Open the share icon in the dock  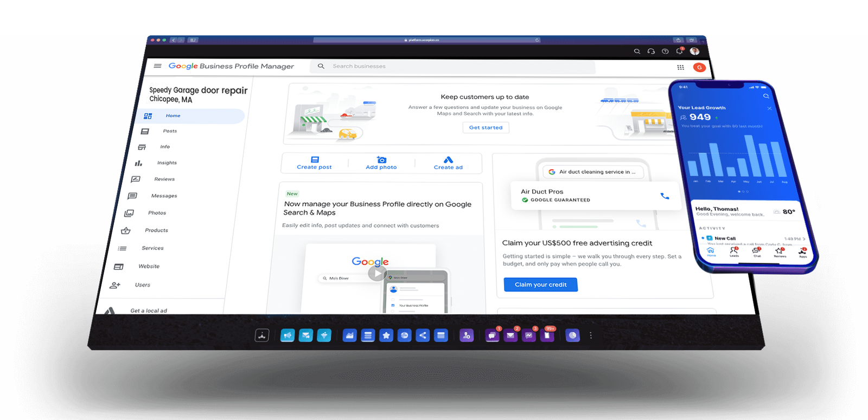[423, 335]
